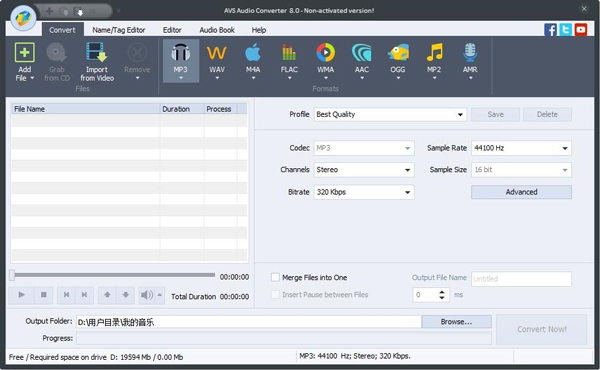Screen dimensions: 600x370
Task: Increase pause duration spinner up arrow
Action: (x=442, y=292)
